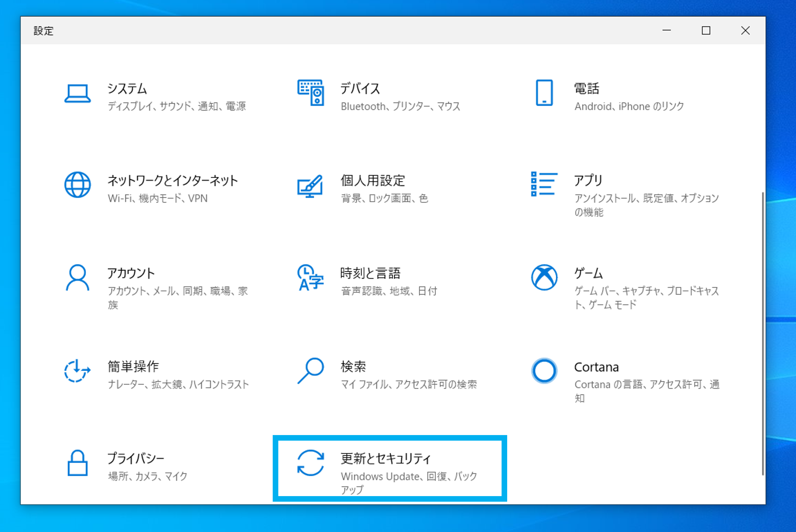The height and width of the screenshot is (532, 796).
Task: Open the アプリ list icon
Action: click(x=544, y=184)
